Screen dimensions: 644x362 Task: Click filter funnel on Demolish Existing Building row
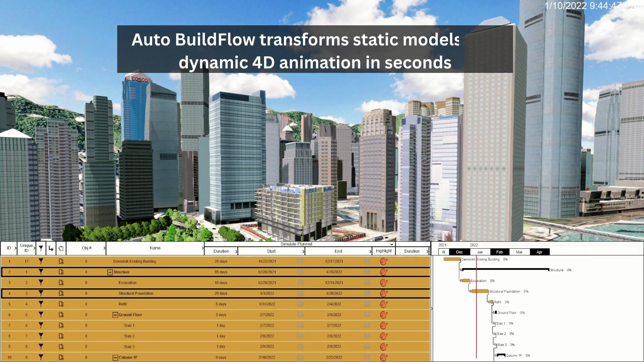pyautogui.click(x=41, y=261)
